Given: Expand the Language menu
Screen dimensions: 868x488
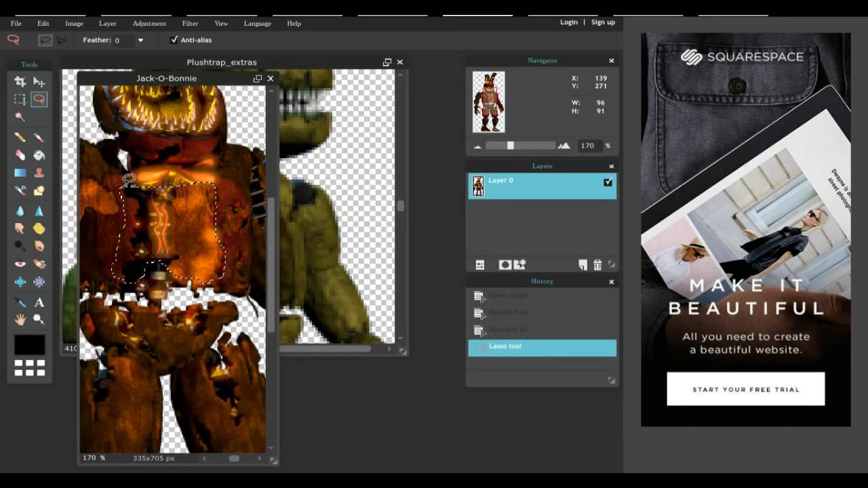Looking at the screenshot, I should pos(258,23).
